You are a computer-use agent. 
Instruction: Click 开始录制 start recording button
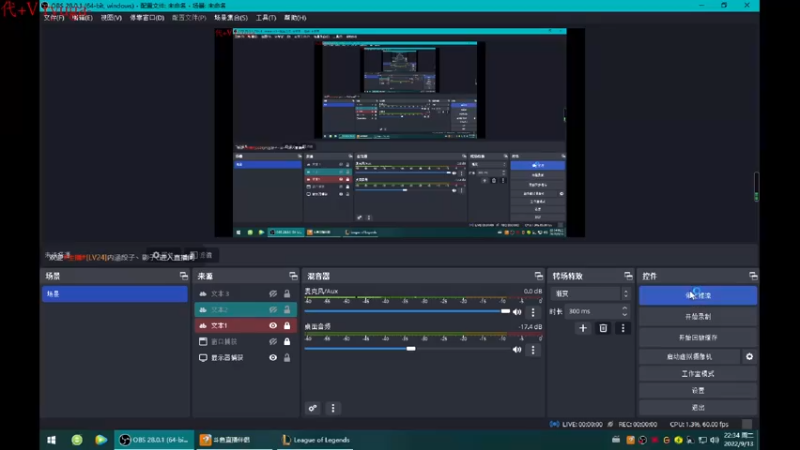(x=698, y=316)
